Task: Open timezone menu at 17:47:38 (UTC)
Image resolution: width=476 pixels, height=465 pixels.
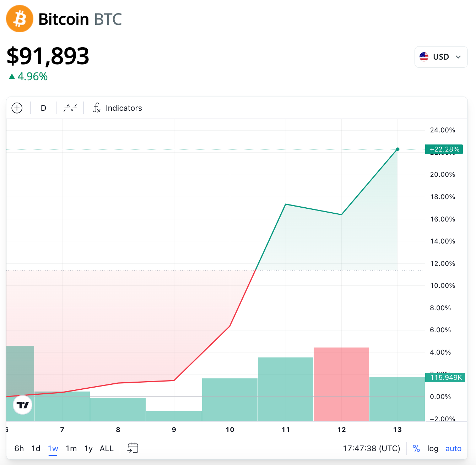Action: [372, 448]
